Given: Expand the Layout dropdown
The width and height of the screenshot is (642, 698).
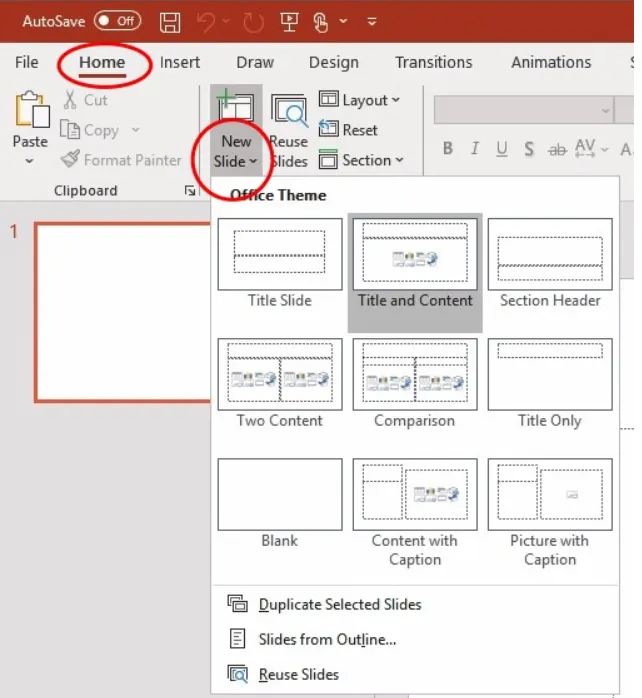Looking at the screenshot, I should (x=359, y=100).
